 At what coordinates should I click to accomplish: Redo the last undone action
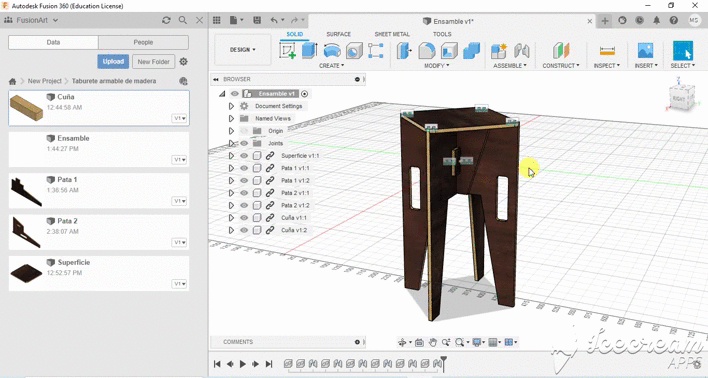pyautogui.click(x=294, y=20)
